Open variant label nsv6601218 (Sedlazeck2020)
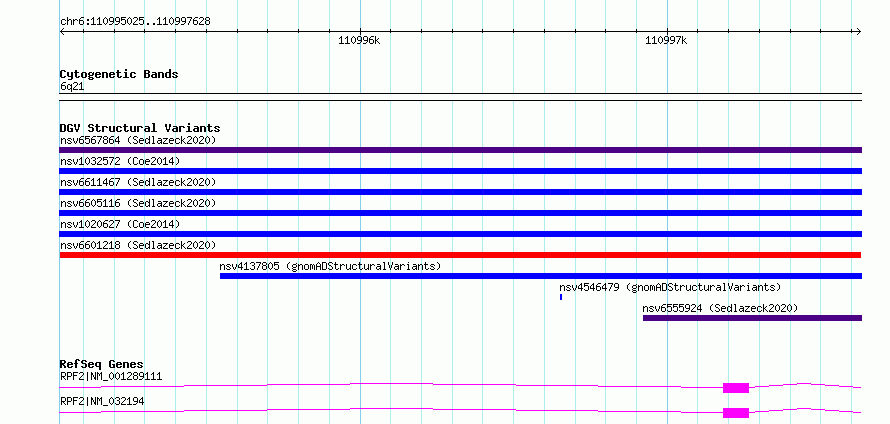The height and width of the screenshot is (424, 890). [x=138, y=245]
